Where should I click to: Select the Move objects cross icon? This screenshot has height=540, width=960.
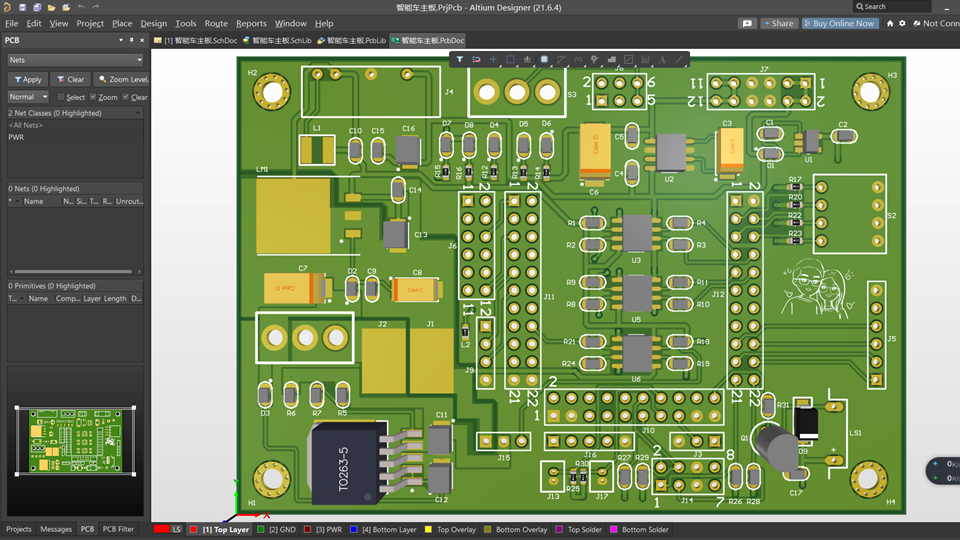pyautogui.click(x=493, y=59)
